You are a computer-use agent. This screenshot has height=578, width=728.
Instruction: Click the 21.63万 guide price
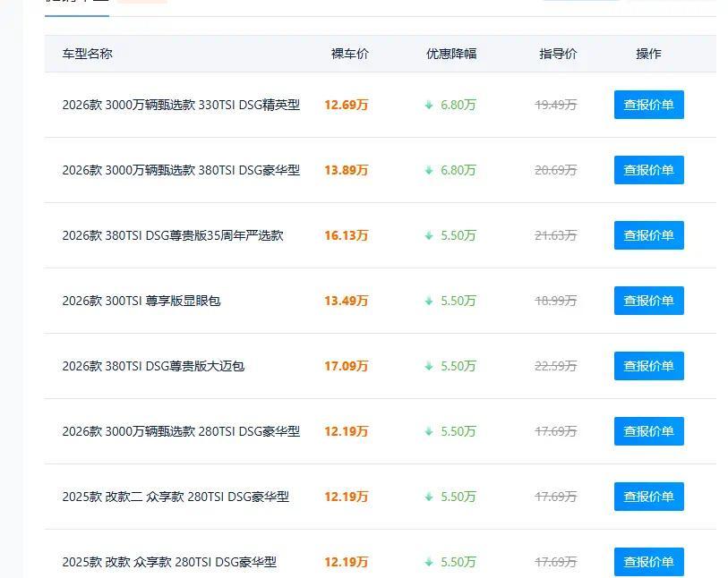coord(556,235)
